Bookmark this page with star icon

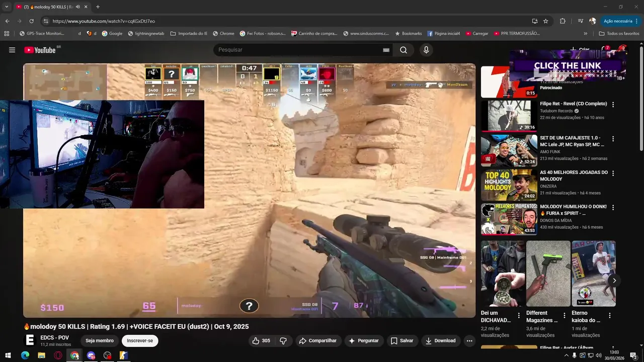tap(546, 21)
